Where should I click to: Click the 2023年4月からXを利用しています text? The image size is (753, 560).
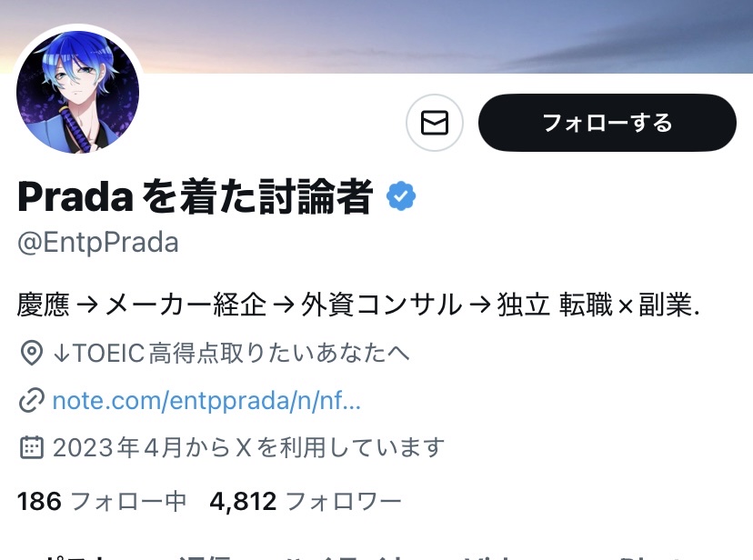coord(248,447)
